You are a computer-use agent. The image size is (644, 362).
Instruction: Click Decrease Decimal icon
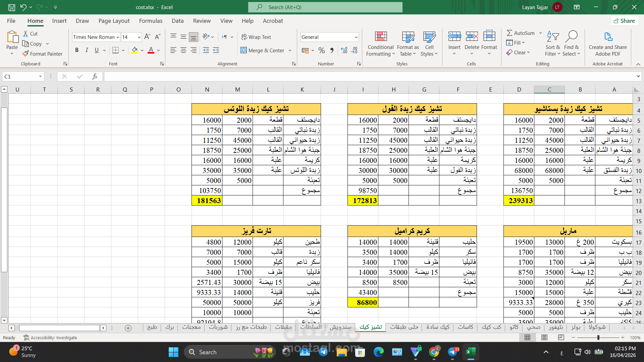coord(355,50)
